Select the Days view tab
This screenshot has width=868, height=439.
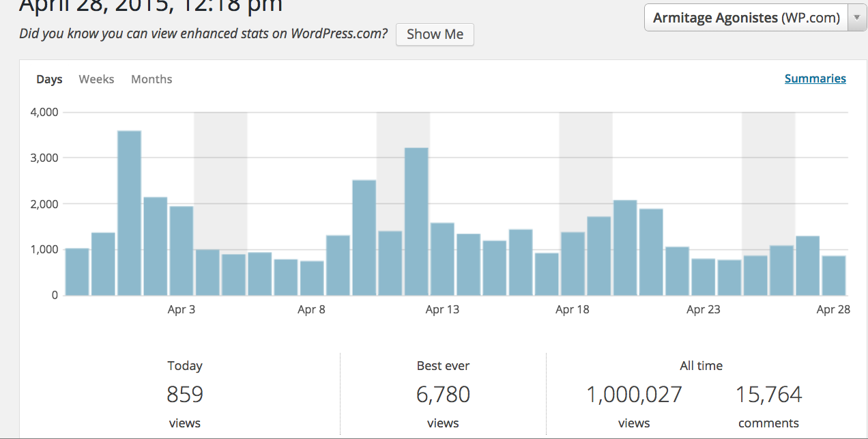(x=49, y=79)
